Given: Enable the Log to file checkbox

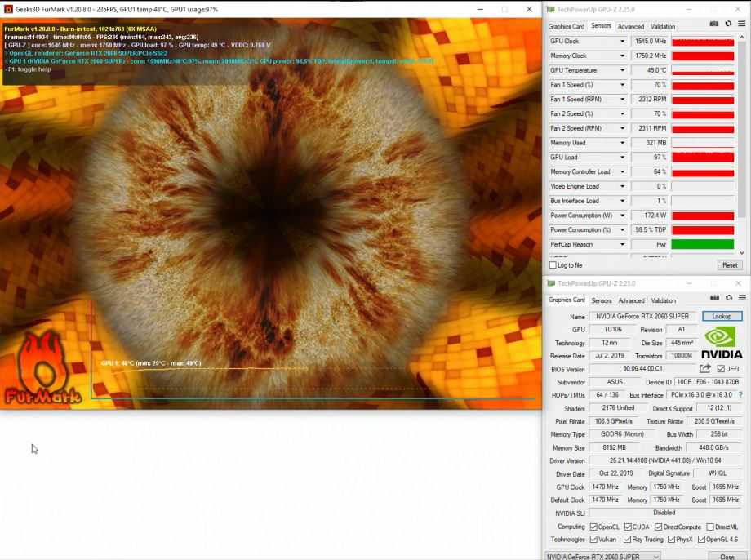Looking at the screenshot, I should point(553,265).
